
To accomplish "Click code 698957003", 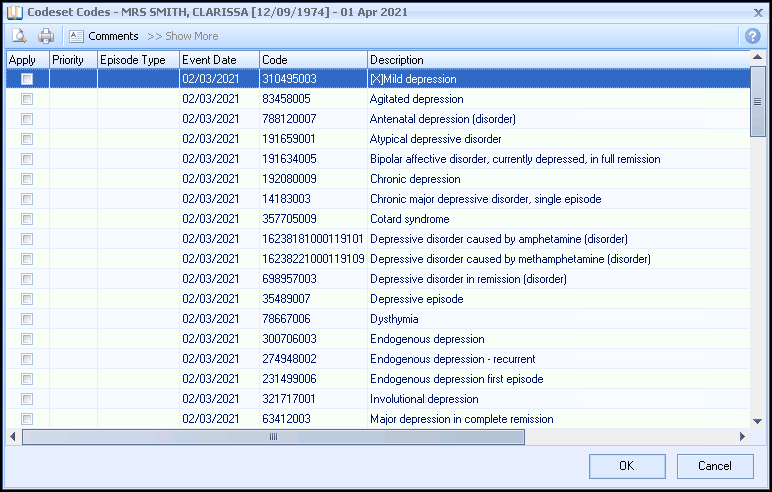I will 289,279.
